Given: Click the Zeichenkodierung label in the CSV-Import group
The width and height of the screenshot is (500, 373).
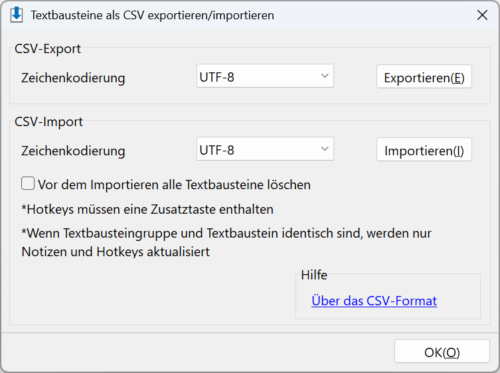Looking at the screenshot, I should coord(73,151).
